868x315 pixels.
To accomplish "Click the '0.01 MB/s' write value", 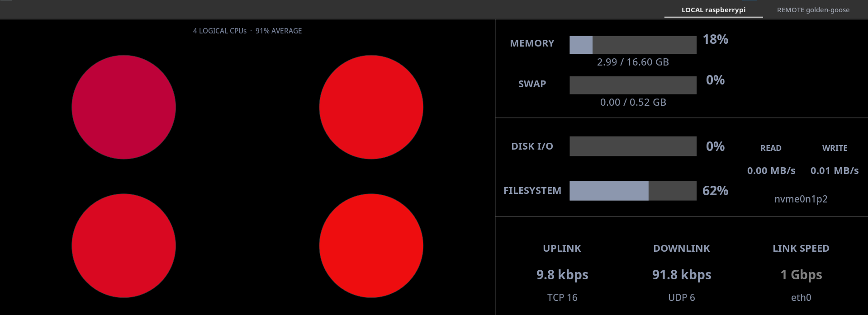I will [x=835, y=171].
